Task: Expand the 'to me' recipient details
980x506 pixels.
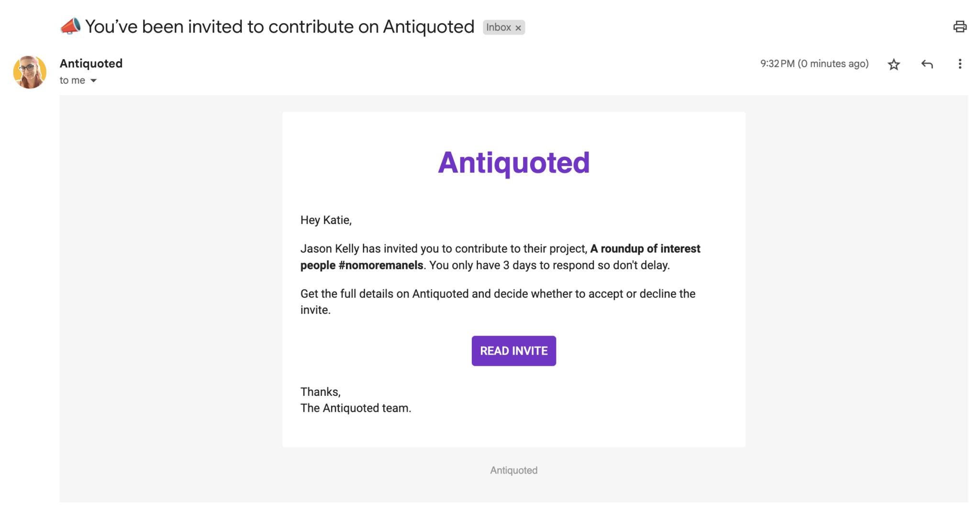Action: point(72,80)
